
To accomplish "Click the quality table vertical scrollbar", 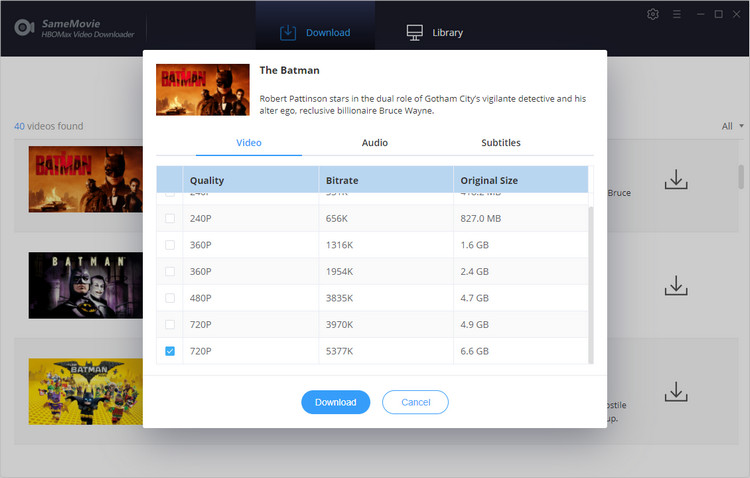I will (591, 285).
